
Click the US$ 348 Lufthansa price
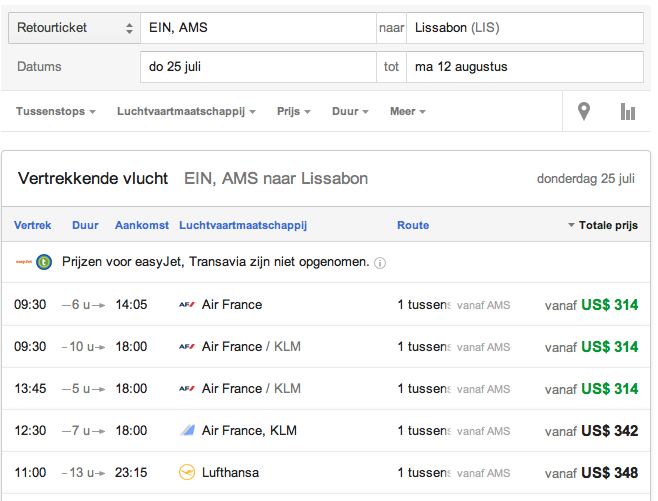[609, 472]
